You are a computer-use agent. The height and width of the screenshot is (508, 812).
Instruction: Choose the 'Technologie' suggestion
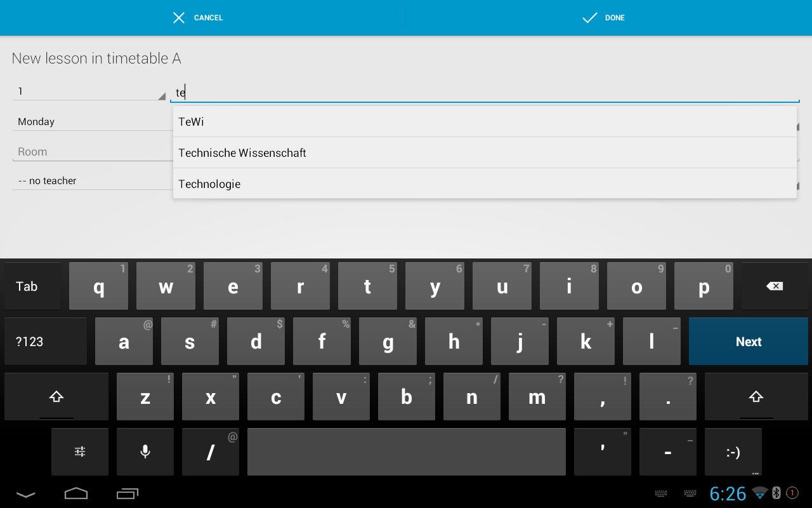point(485,184)
